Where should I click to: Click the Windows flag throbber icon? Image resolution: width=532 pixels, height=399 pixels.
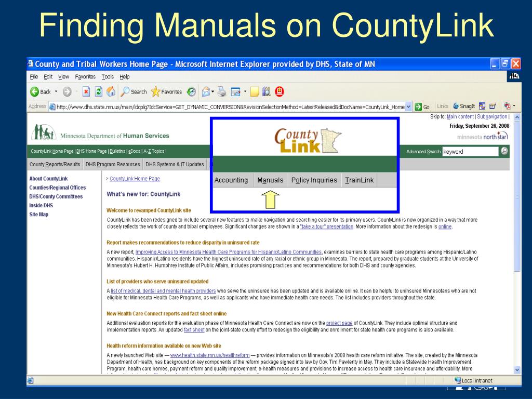[514, 76]
